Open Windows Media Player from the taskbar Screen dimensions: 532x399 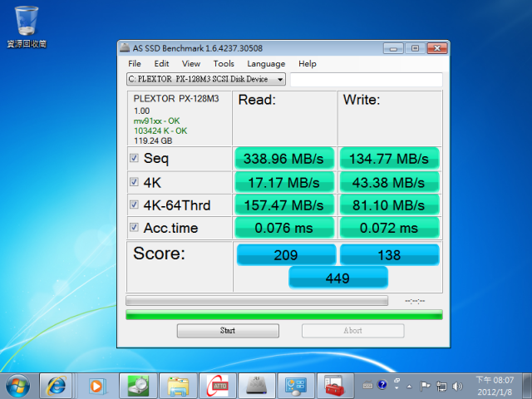tap(96, 386)
